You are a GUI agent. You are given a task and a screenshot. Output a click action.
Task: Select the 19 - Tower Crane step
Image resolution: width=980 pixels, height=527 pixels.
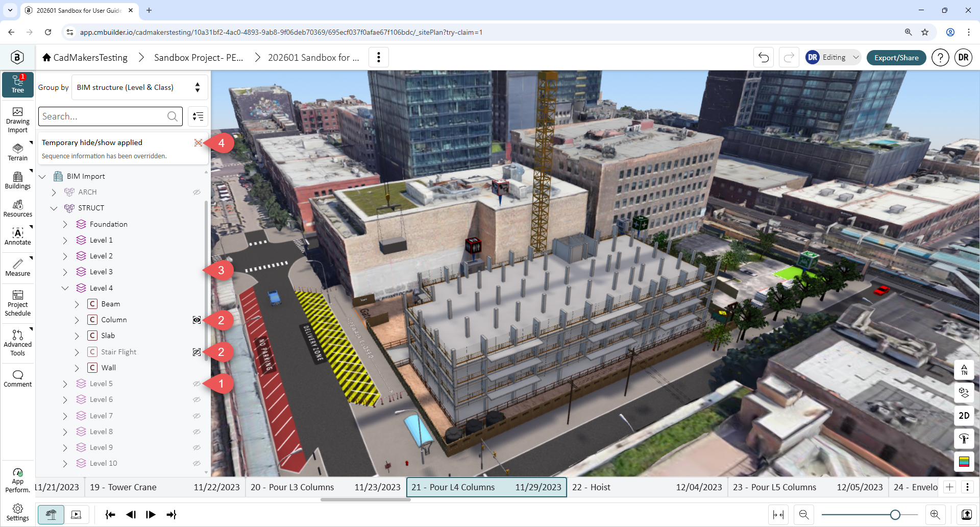(x=164, y=487)
